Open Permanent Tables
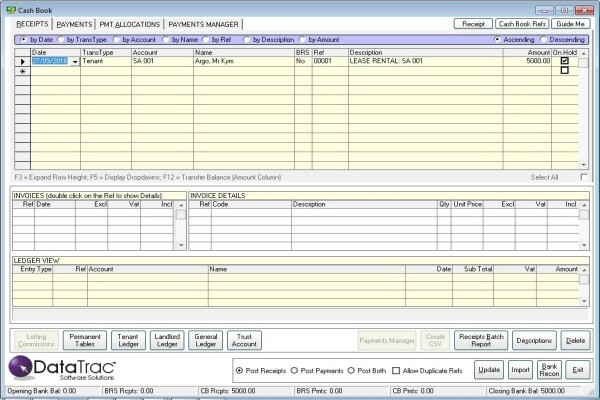Screen dimensions: 600x400 [85, 340]
